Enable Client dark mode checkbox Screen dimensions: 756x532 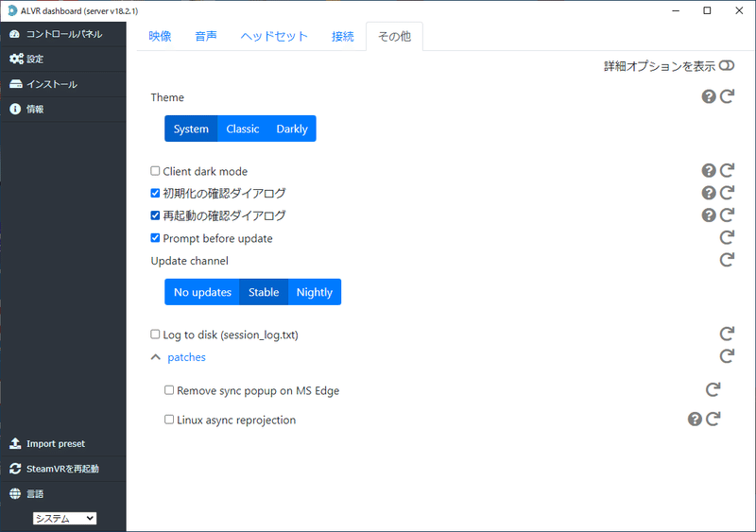pyautogui.click(x=155, y=171)
